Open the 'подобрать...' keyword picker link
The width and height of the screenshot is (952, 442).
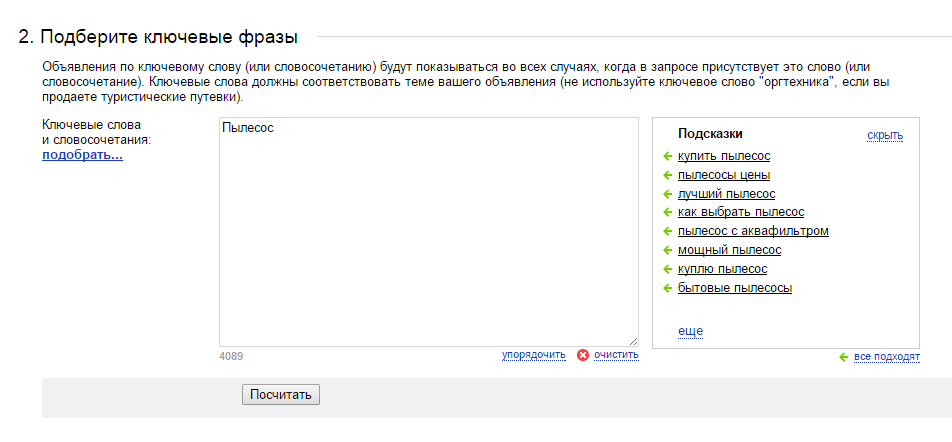pyautogui.click(x=82, y=156)
